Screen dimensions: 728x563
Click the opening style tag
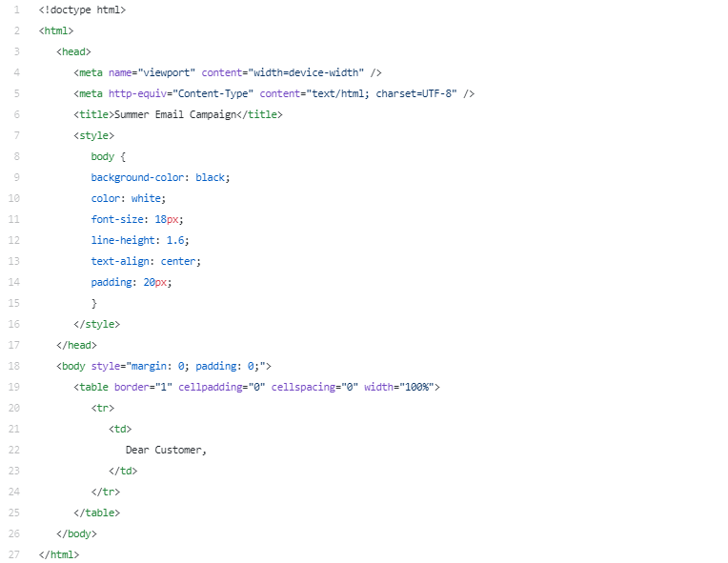93,135
